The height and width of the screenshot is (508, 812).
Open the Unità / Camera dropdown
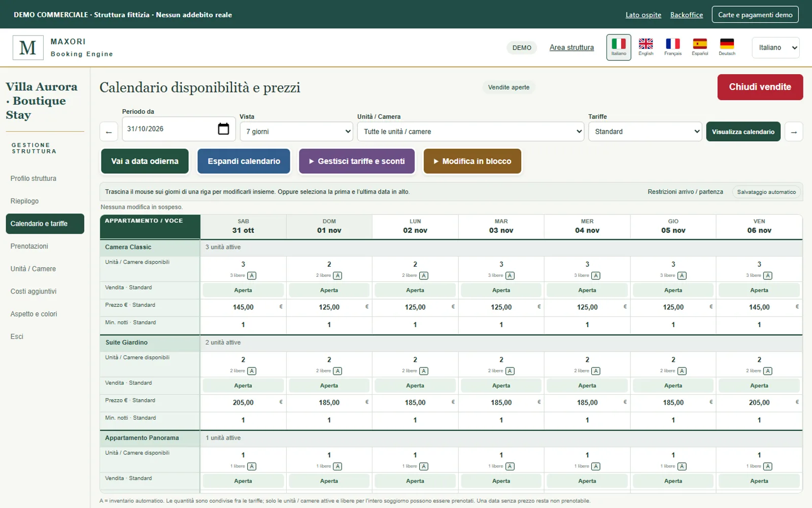click(x=470, y=132)
